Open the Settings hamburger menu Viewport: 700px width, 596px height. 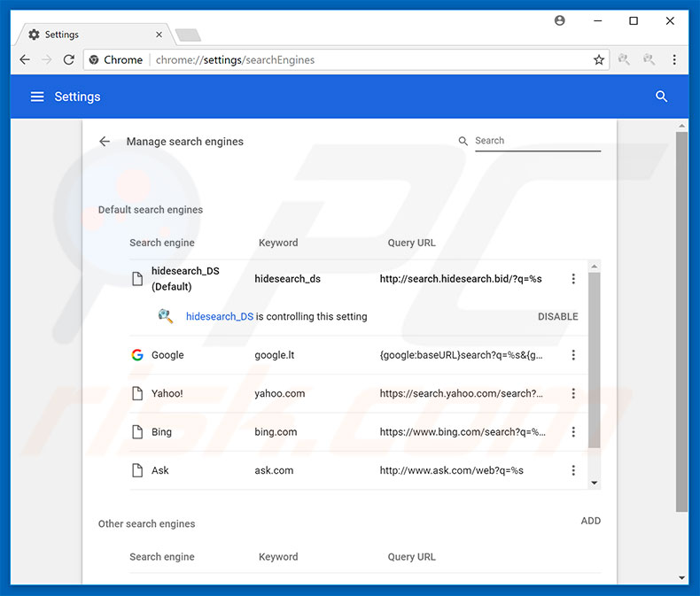point(37,97)
